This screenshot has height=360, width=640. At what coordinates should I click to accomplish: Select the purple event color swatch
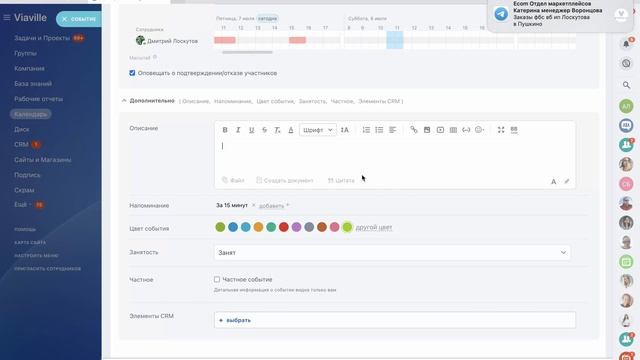pyautogui.click(x=296, y=227)
